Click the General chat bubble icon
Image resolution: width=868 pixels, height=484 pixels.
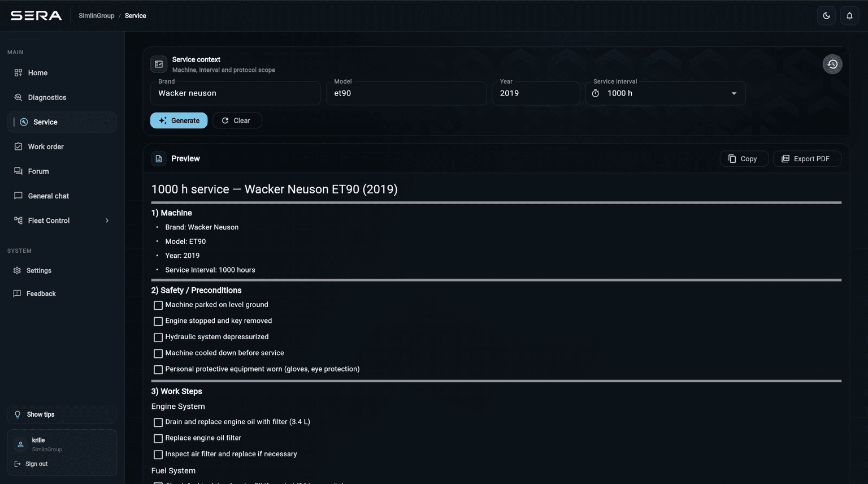18,196
